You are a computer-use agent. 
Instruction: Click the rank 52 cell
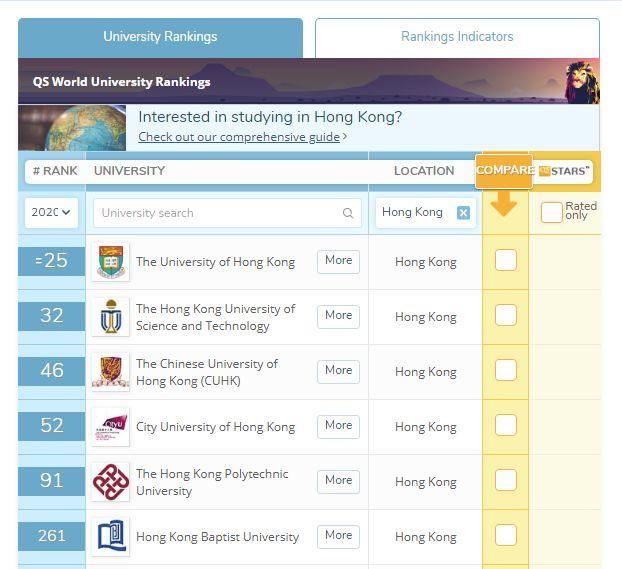tap(52, 426)
